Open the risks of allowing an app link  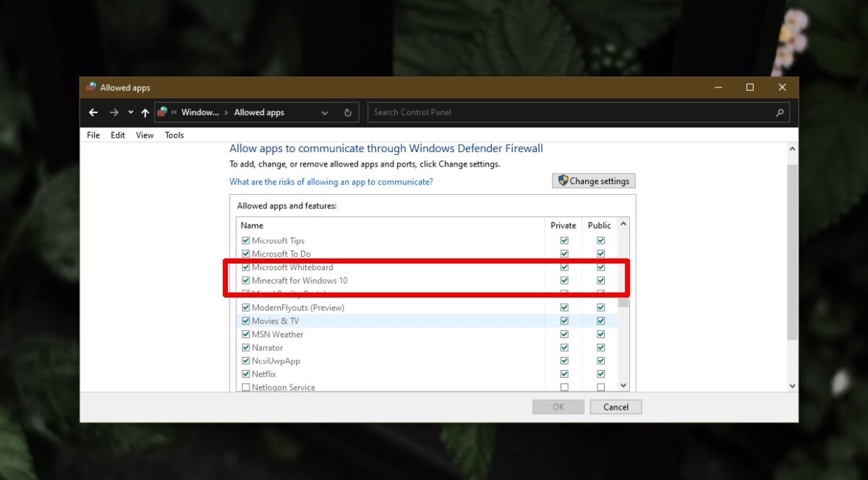point(331,182)
